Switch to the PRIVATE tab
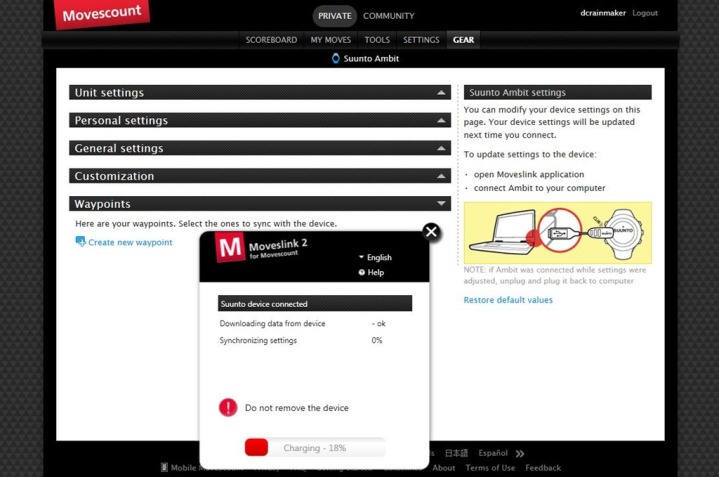 pyautogui.click(x=335, y=16)
